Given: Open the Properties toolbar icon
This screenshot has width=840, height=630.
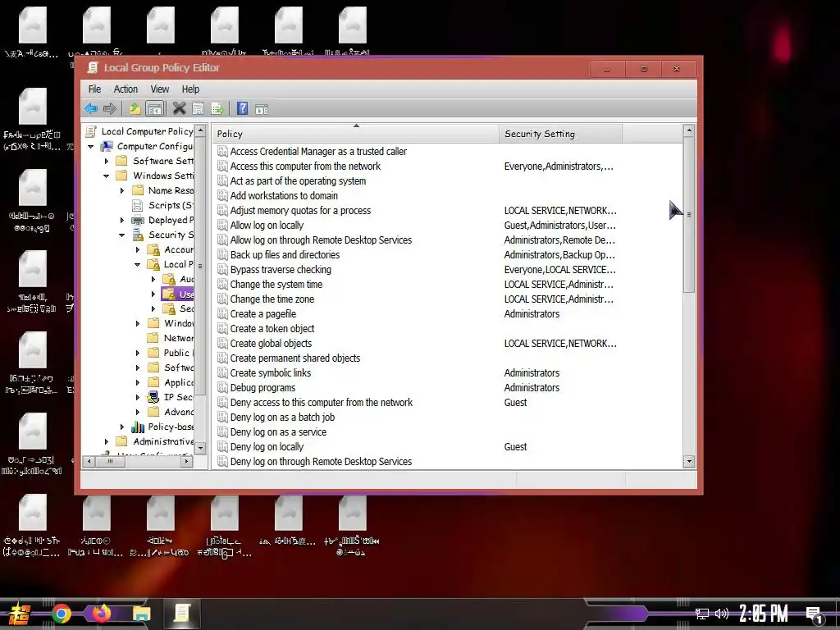Looking at the screenshot, I should [199, 109].
